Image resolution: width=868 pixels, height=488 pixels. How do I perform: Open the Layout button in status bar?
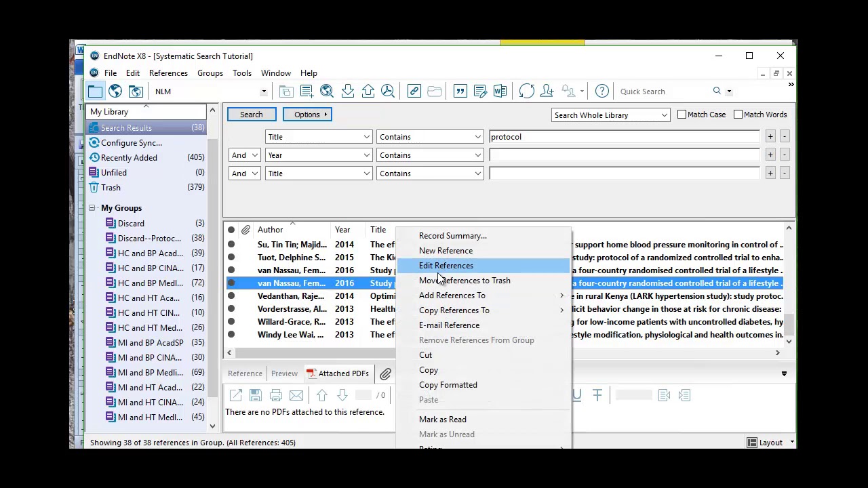click(769, 443)
